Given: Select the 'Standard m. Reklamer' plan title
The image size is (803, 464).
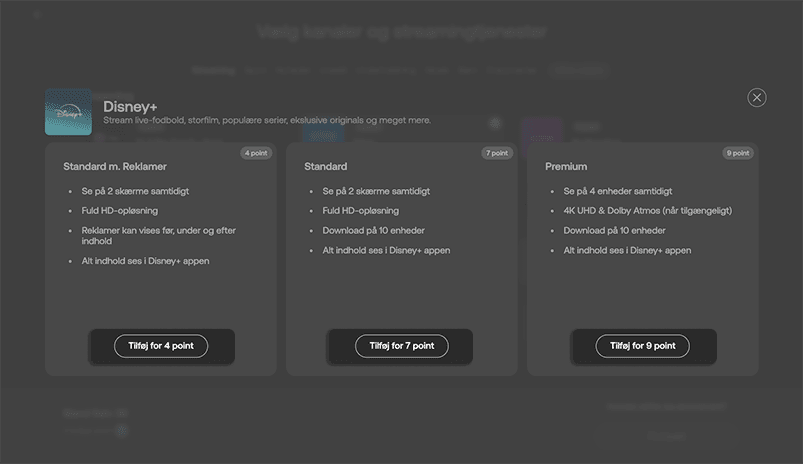Looking at the screenshot, I should coord(115,166).
